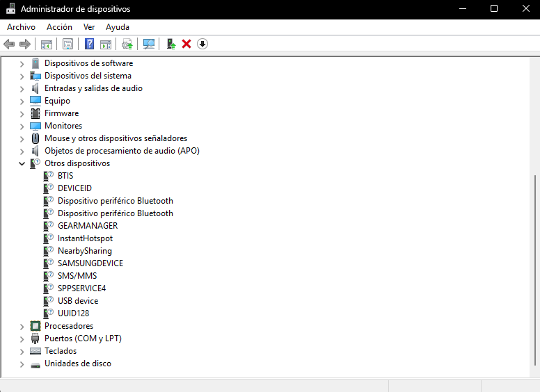Open the Archivo menu
The height and width of the screenshot is (392, 540).
pyautogui.click(x=21, y=27)
